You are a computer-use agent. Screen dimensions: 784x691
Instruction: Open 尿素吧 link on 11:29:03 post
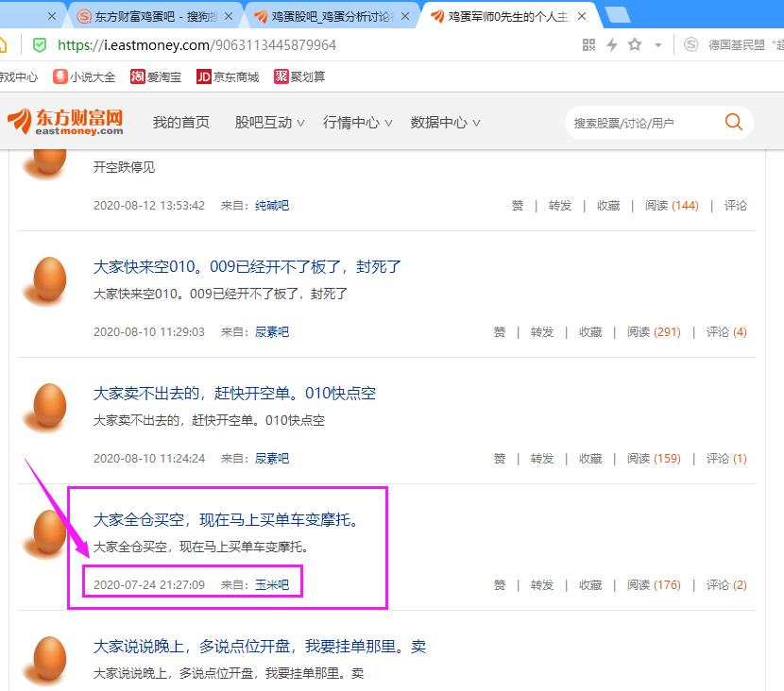coord(272,331)
